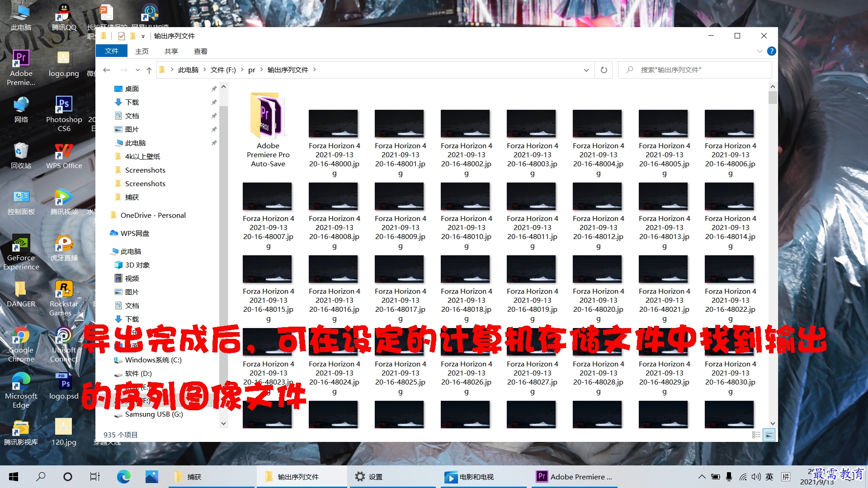Go up one folder level
The width and height of the screenshot is (868, 488).
point(149,70)
